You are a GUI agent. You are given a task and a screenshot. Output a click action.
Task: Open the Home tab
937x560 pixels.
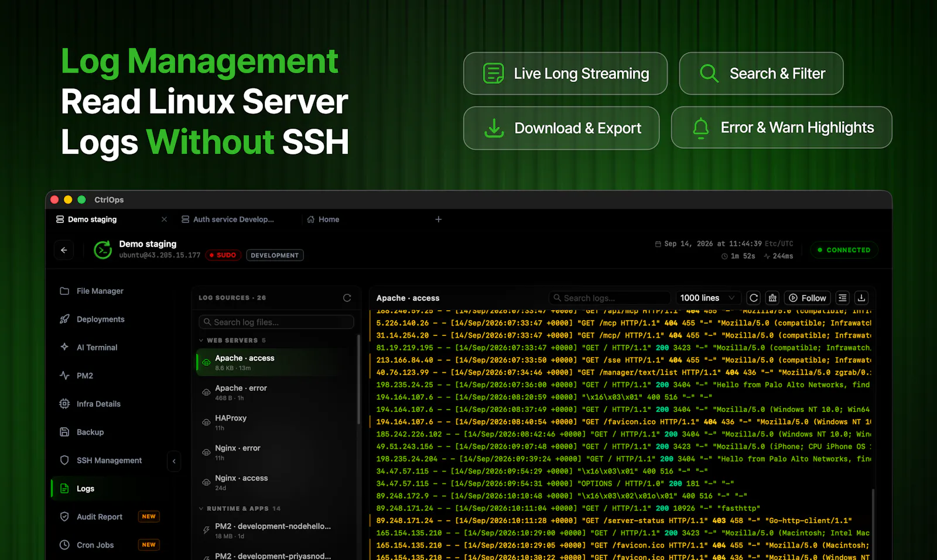click(323, 219)
